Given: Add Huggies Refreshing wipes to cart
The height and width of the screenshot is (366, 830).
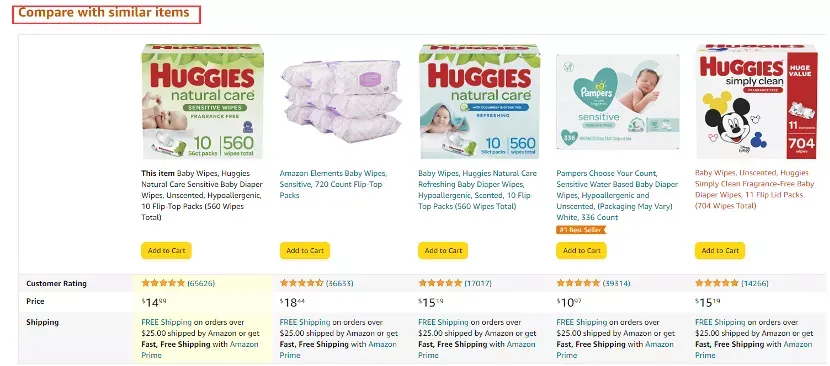Looking at the screenshot, I should click(443, 251).
